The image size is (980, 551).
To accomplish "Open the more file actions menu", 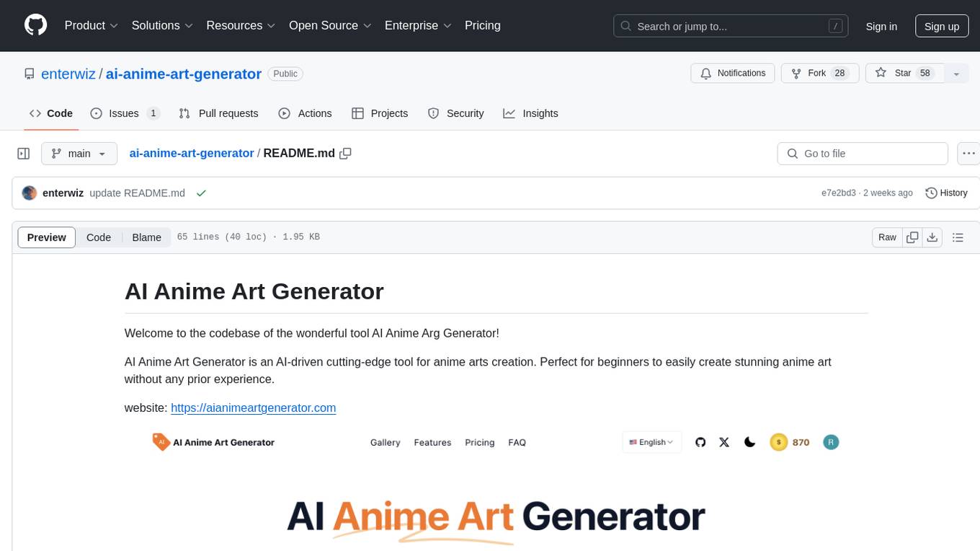I will (x=968, y=154).
